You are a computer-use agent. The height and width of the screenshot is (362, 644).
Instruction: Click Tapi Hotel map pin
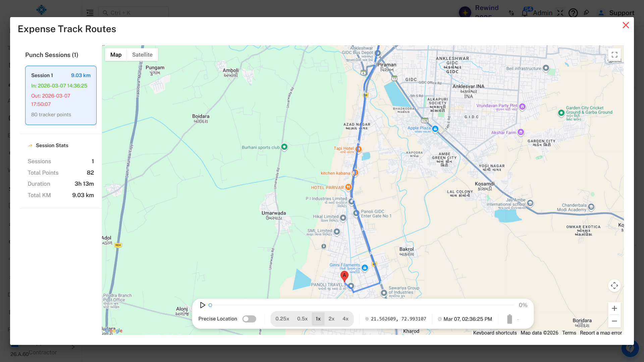[358, 149]
